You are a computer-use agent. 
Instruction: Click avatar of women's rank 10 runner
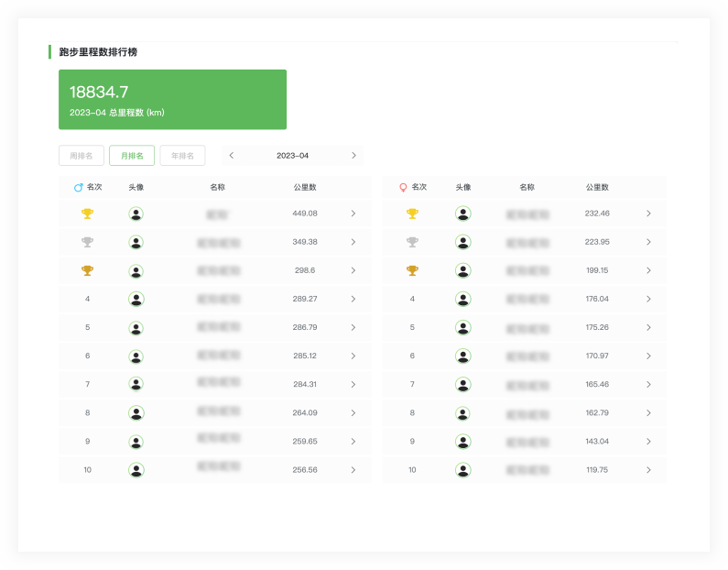(463, 470)
